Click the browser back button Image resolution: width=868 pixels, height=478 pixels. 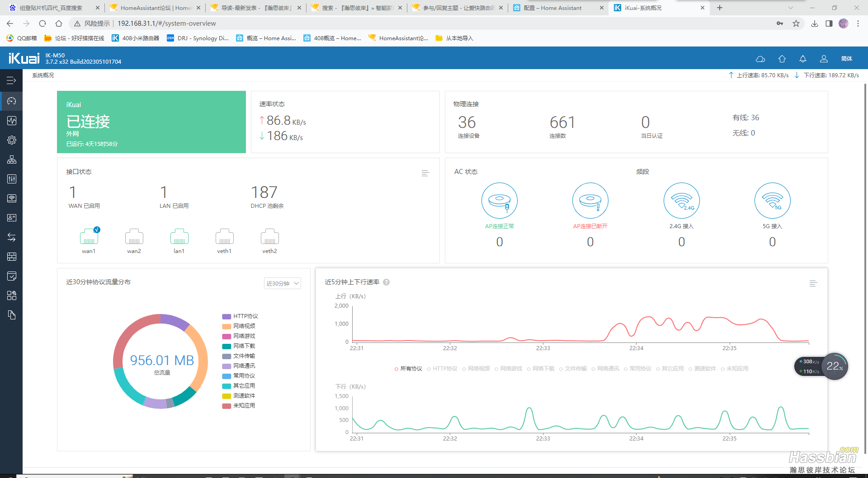click(10, 23)
